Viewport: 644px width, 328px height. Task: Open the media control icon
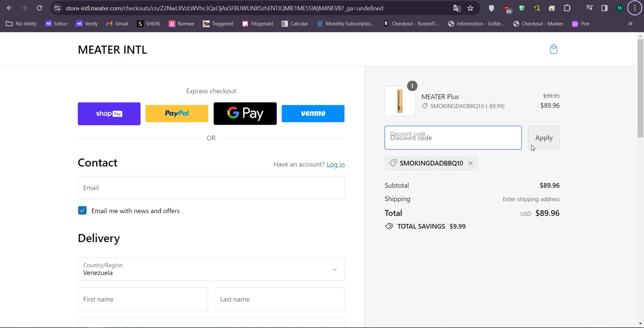click(589, 8)
